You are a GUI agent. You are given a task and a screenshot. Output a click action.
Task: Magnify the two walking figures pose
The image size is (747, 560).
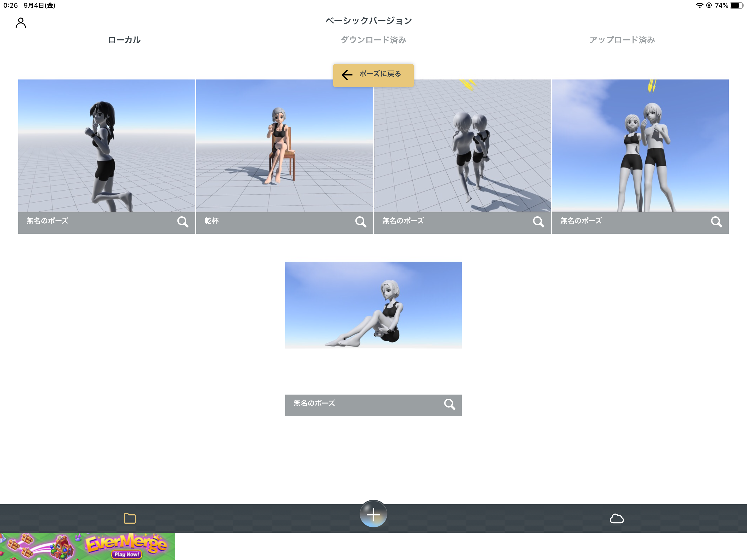click(x=538, y=222)
